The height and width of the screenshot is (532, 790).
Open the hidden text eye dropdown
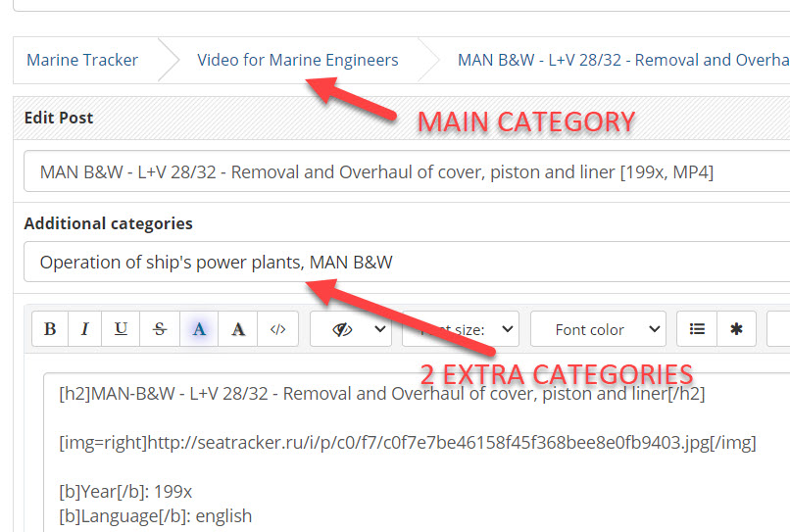click(351, 330)
